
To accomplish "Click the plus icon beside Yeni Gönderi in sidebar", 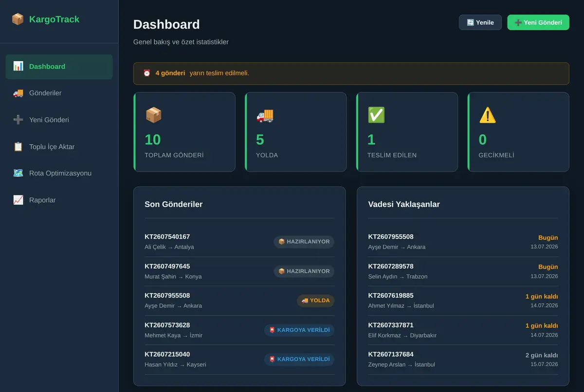I will (18, 120).
